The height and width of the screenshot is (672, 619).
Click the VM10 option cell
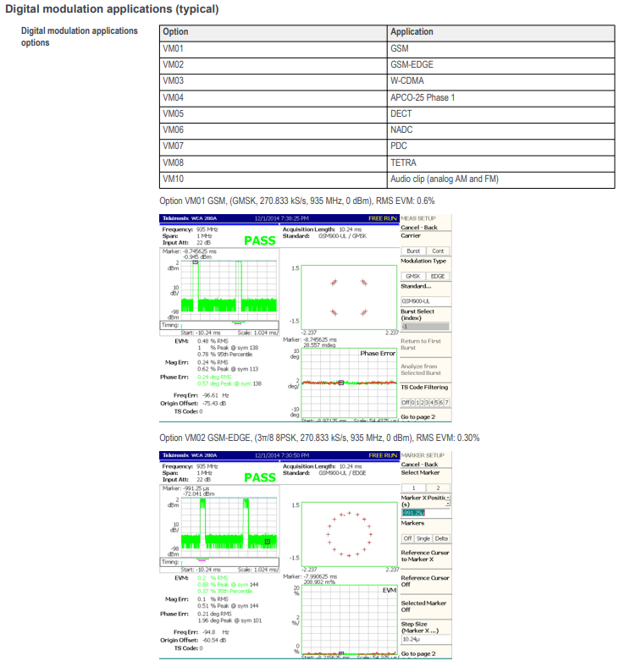point(273,179)
